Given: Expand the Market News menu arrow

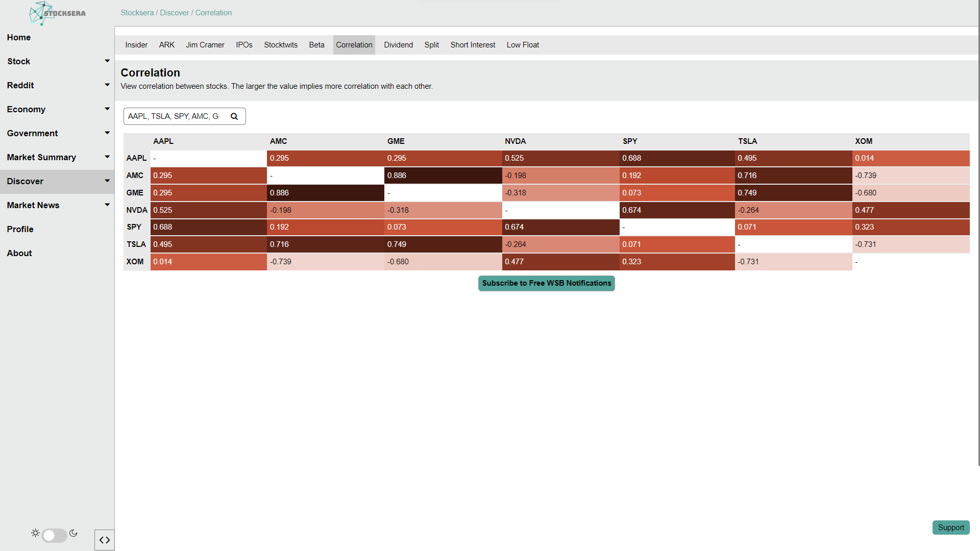Looking at the screenshot, I should tap(107, 205).
